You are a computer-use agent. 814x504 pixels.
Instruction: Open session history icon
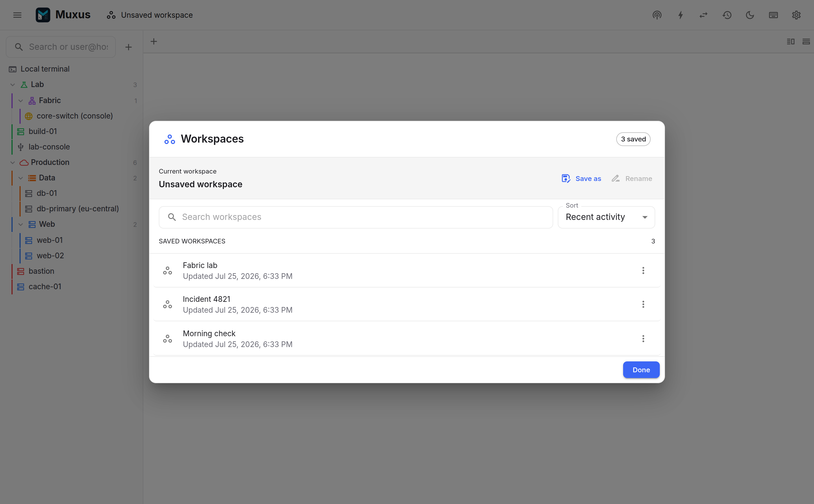coord(727,15)
